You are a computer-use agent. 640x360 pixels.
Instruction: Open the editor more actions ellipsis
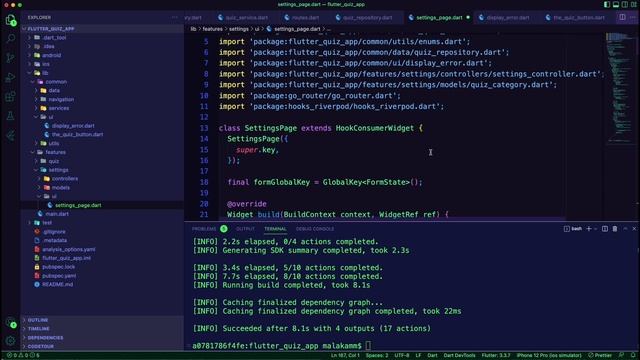(633, 18)
